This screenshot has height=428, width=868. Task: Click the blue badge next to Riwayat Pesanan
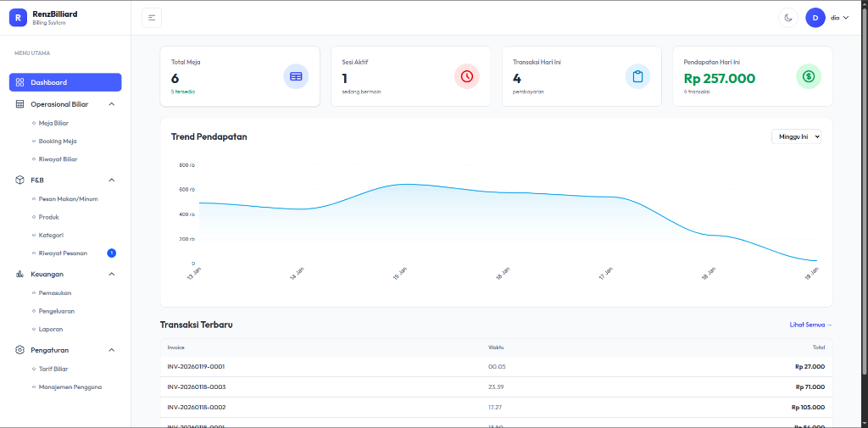pos(111,253)
